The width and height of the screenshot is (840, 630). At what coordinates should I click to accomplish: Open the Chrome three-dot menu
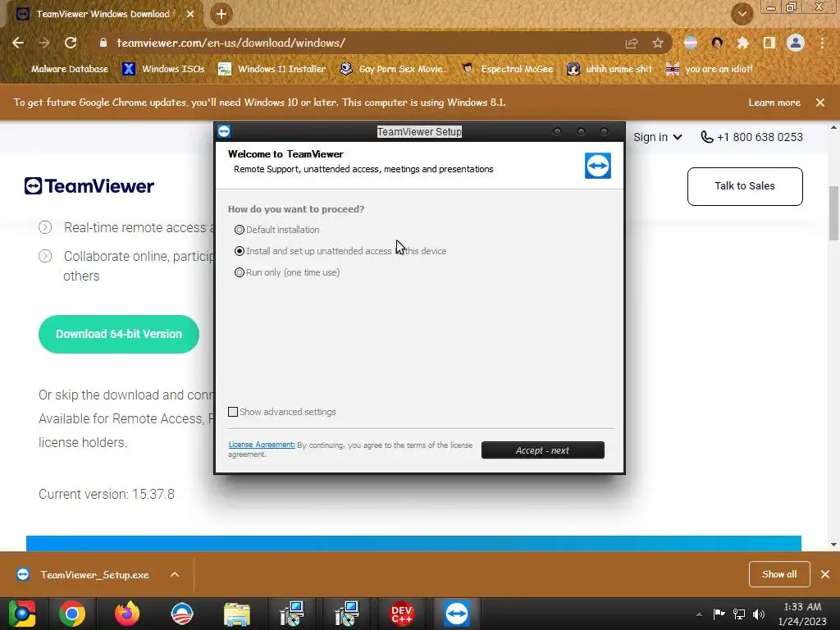822,43
